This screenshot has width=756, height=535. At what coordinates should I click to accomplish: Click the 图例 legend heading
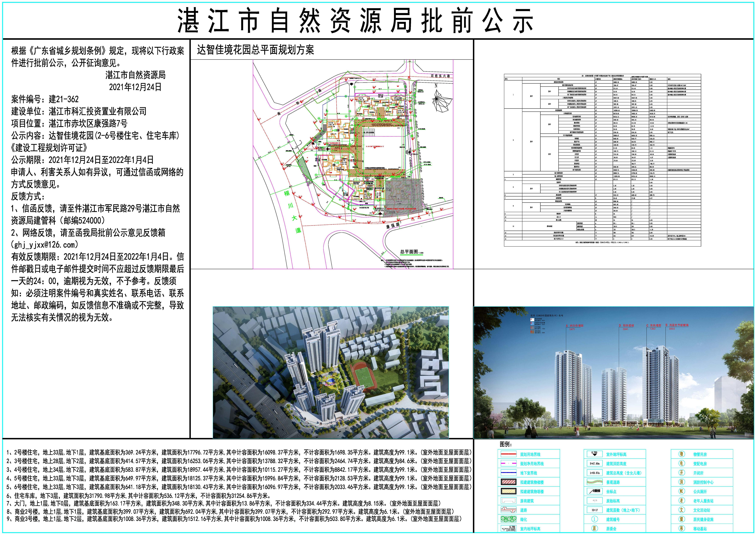[505, 444]
